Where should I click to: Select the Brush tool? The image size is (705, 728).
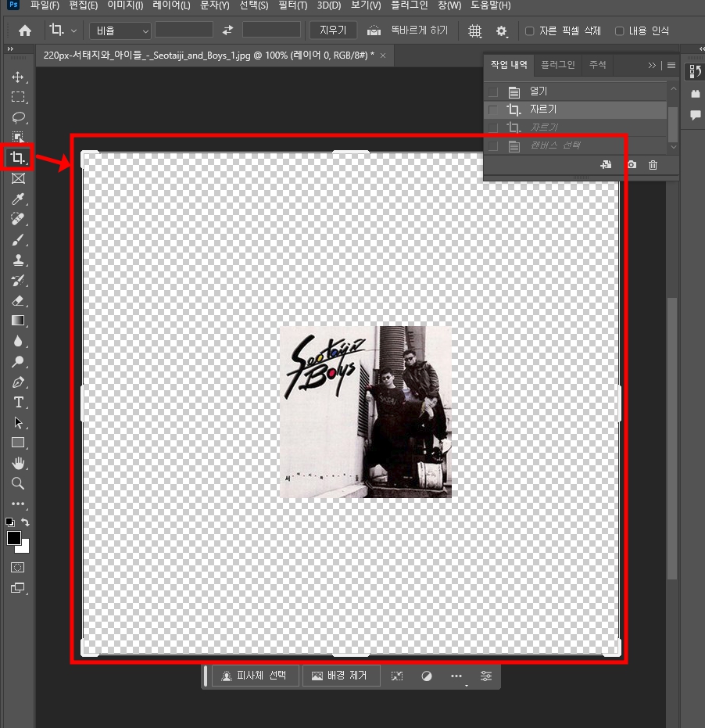[x=18, y=239]
